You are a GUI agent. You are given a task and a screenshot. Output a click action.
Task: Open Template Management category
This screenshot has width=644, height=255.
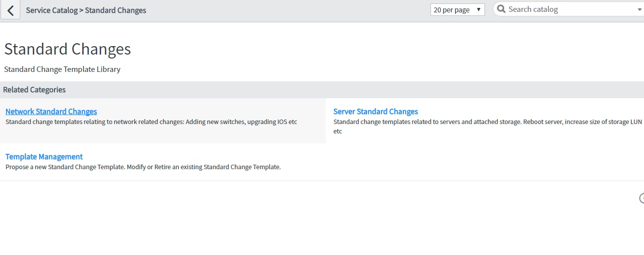[44, 157]
